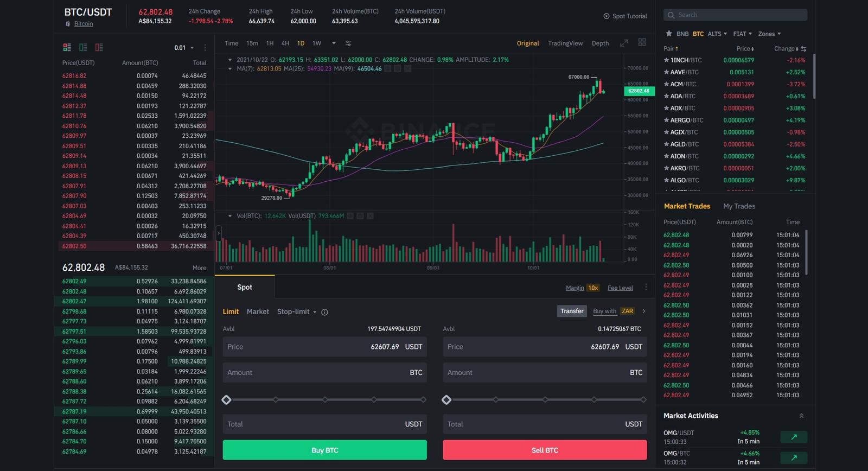Expand the volume panel side arrow
Image resolution: width=868 pixels, height=471 pixels.
pos(219,233)
